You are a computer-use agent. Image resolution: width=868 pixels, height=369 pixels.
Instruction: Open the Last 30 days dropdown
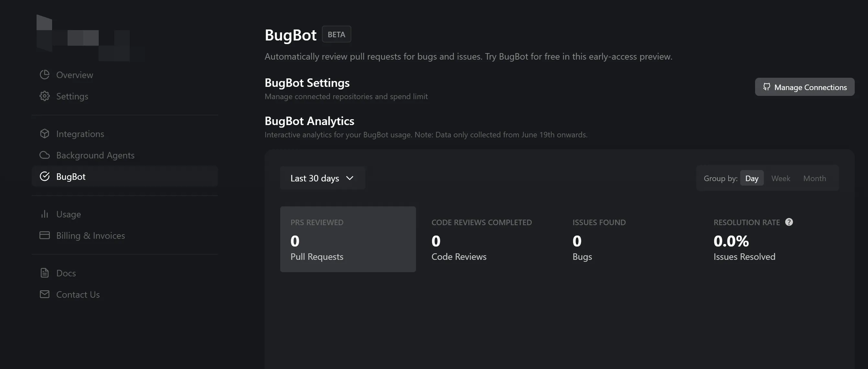(323, 178)
